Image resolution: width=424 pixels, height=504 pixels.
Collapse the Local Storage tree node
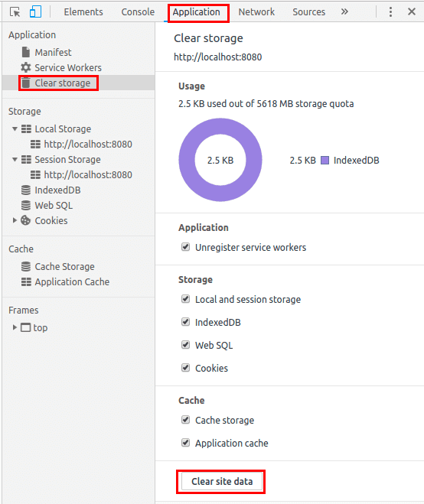[15, 129]
